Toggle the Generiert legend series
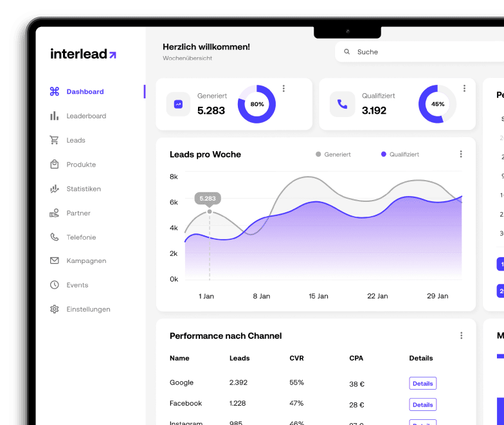This screenshot has width=504, height=425. pyautogui.click(x=333, y=154)
